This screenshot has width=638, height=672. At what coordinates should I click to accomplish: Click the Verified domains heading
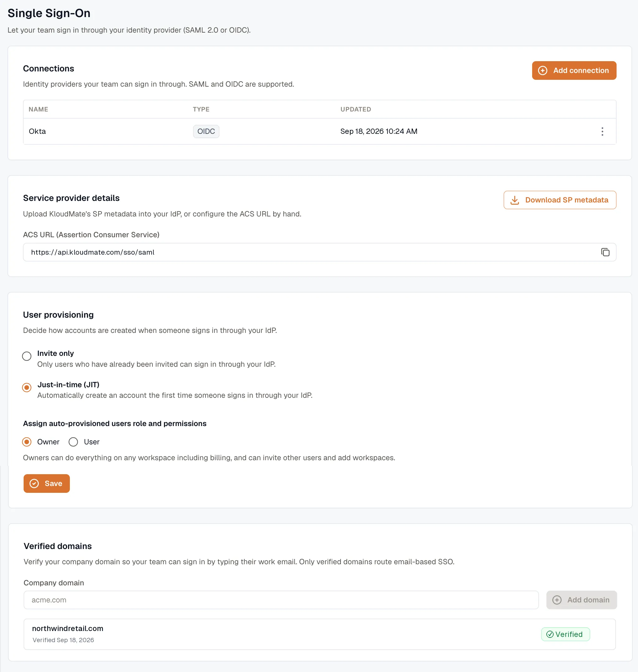(58, 546)
